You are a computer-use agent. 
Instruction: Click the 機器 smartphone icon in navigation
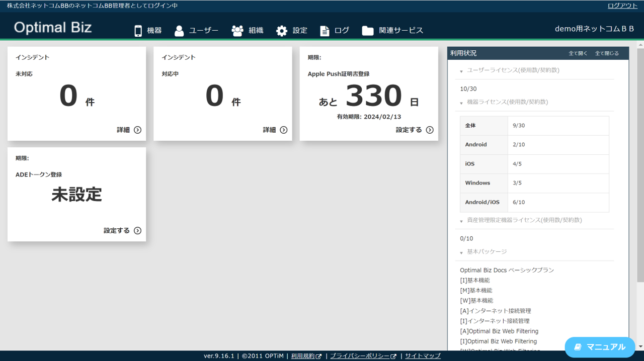[x=138, y=31]
